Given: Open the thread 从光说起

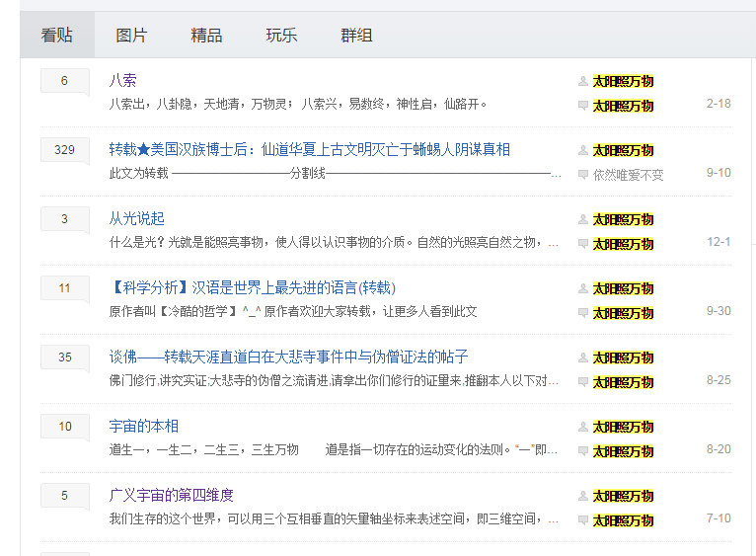Looking at the screenshot, I should [x=137, y=218].
